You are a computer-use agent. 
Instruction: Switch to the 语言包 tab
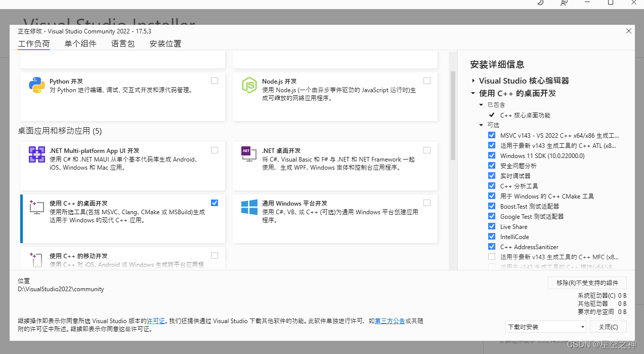pos(123,44)
